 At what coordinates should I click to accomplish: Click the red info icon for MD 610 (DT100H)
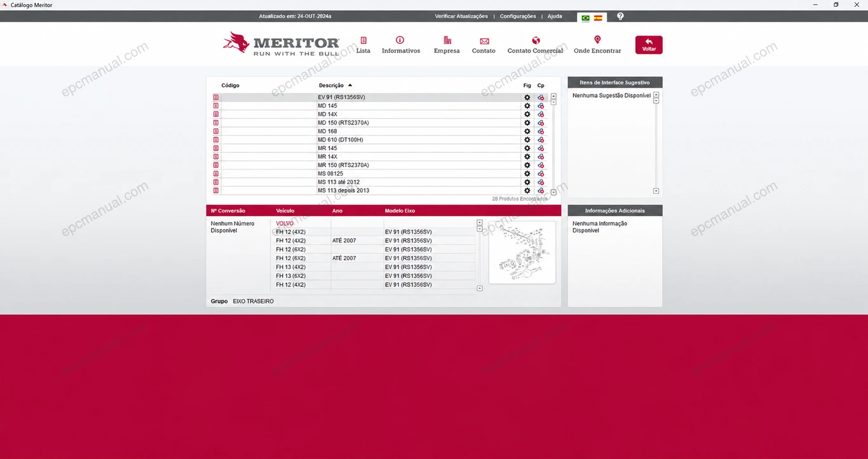coord(216,140)
